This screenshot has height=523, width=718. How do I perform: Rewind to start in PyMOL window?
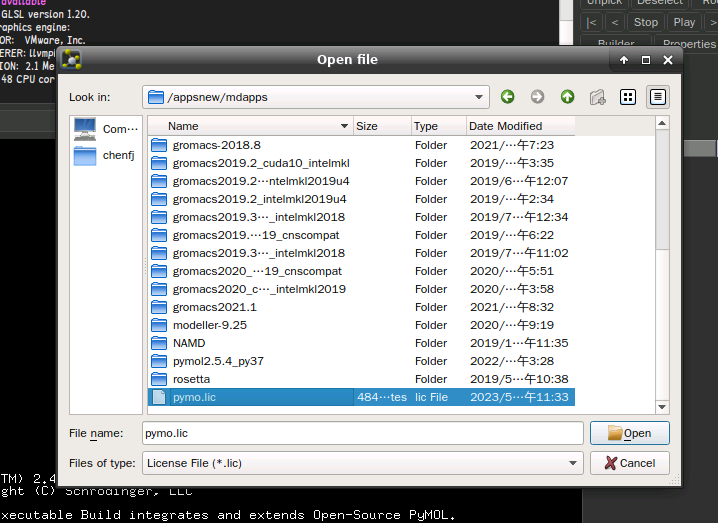[592, 22]
